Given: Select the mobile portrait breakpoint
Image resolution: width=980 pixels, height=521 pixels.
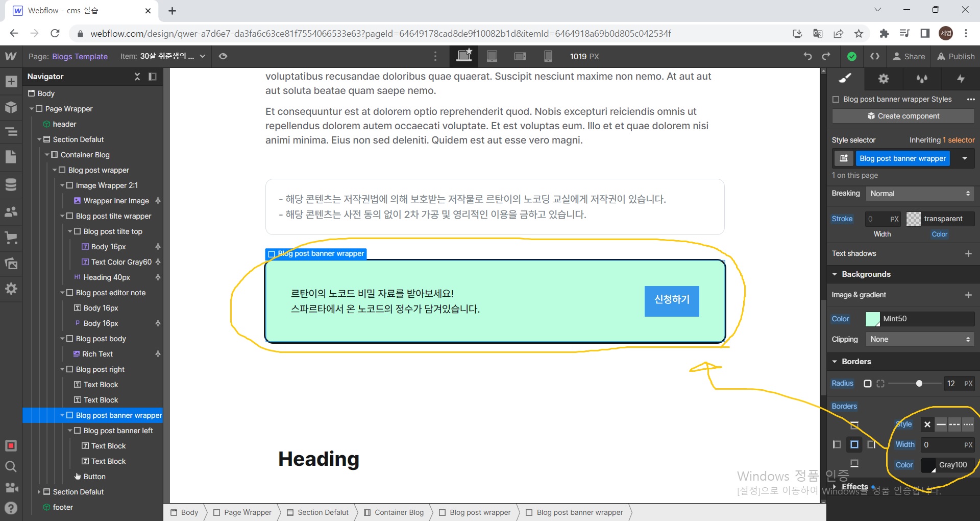Looking at the screenshot, I should click(548, 56).
